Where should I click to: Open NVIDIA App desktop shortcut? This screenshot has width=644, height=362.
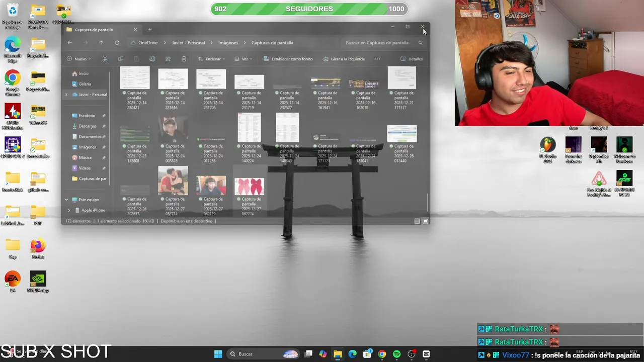tap(38, 282)
